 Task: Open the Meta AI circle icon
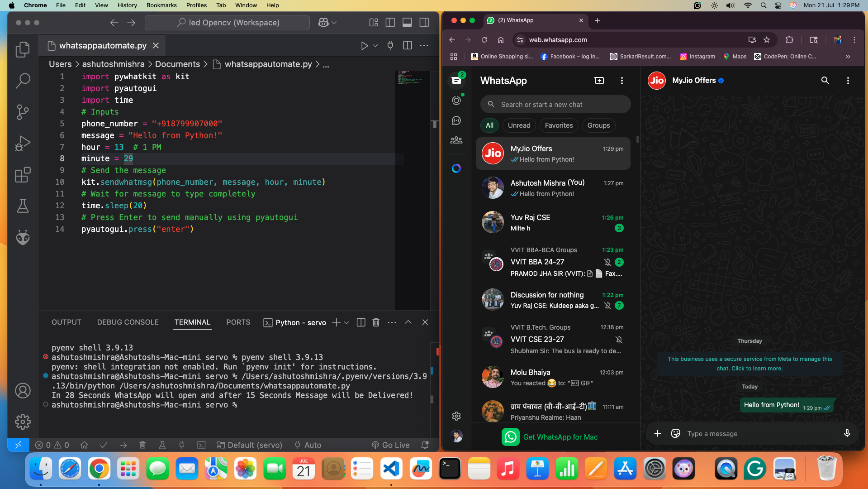tap(456, 168)
